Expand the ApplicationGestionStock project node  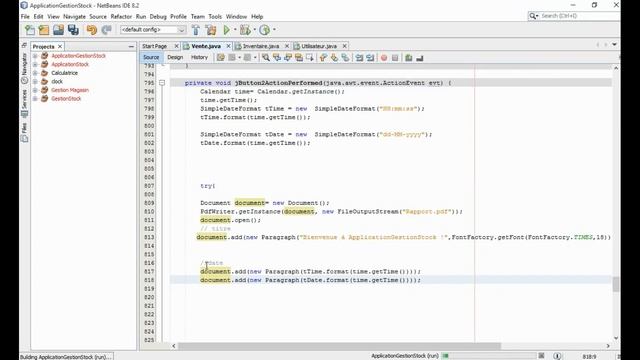(35, 56)
